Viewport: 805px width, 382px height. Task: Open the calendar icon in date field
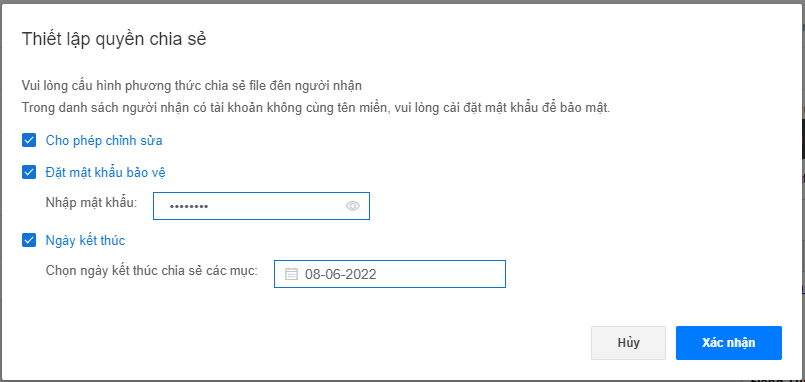pyautogui.click(x=291, y=274)
